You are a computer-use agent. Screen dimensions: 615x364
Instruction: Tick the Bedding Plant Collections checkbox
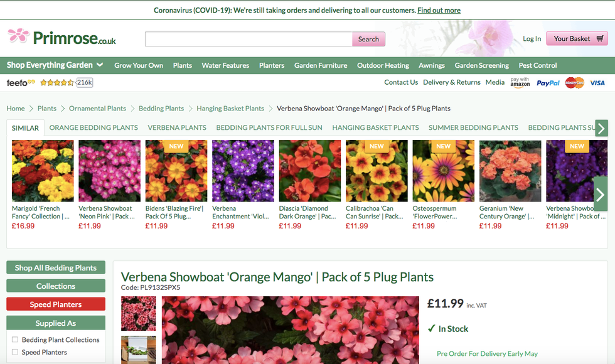point(15,340)
